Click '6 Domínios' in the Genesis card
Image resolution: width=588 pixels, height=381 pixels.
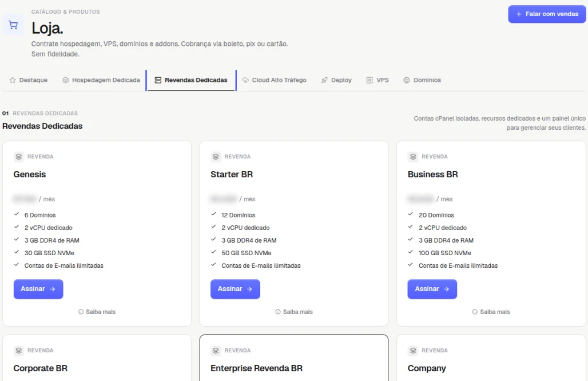coord(40,215)
